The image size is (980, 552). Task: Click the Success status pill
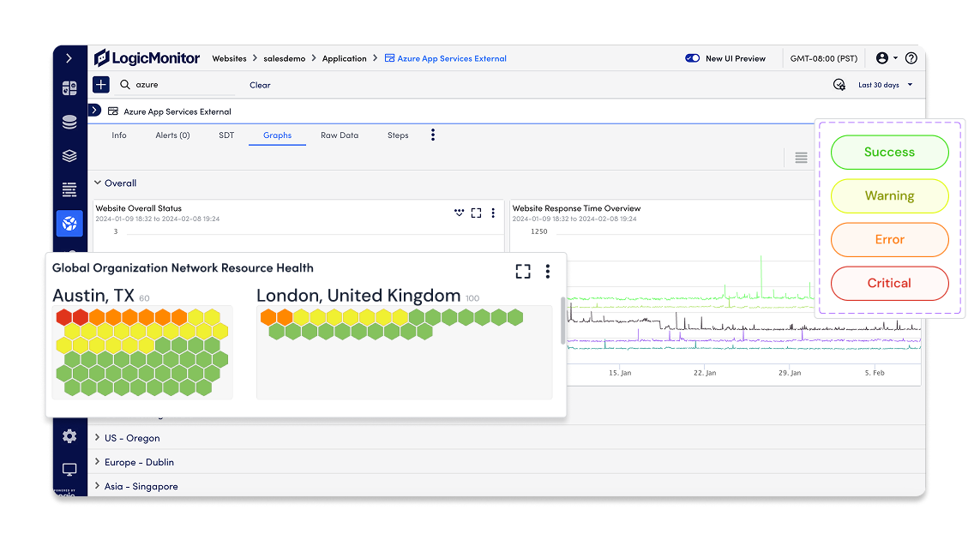coord(889,152)
